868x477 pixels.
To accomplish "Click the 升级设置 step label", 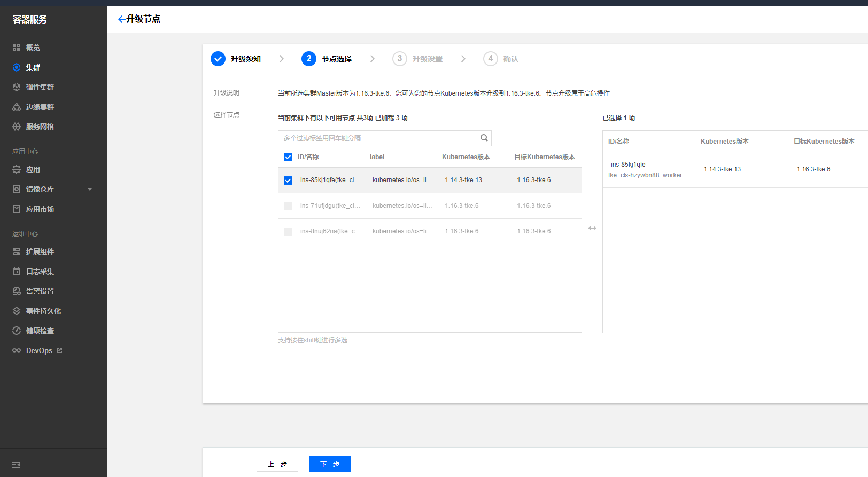I will coord(428,59).
